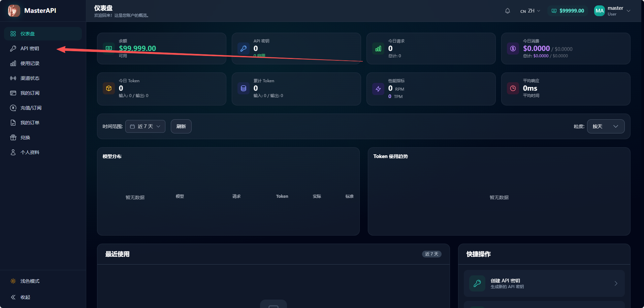Click the person icon for 个人资料

(x=13, y=152)
